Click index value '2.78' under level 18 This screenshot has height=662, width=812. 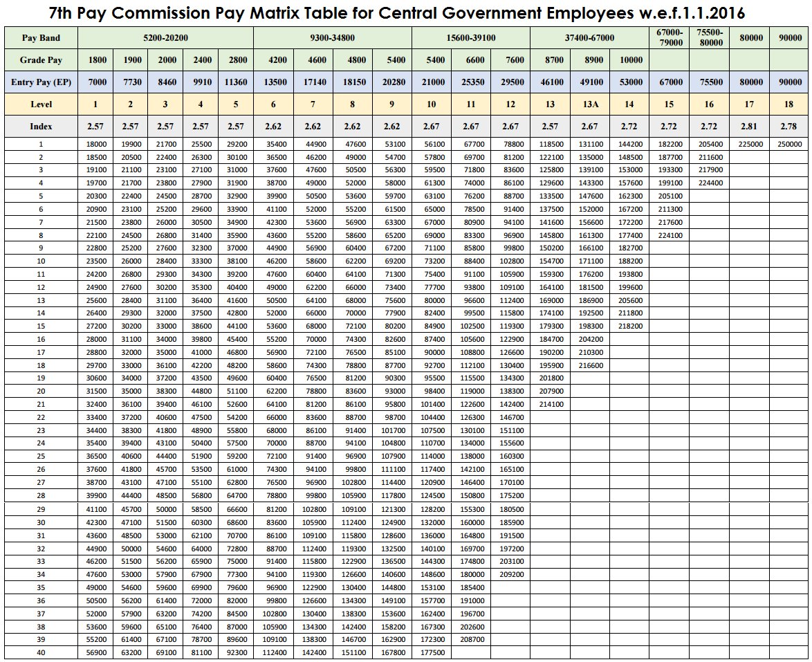788,127
